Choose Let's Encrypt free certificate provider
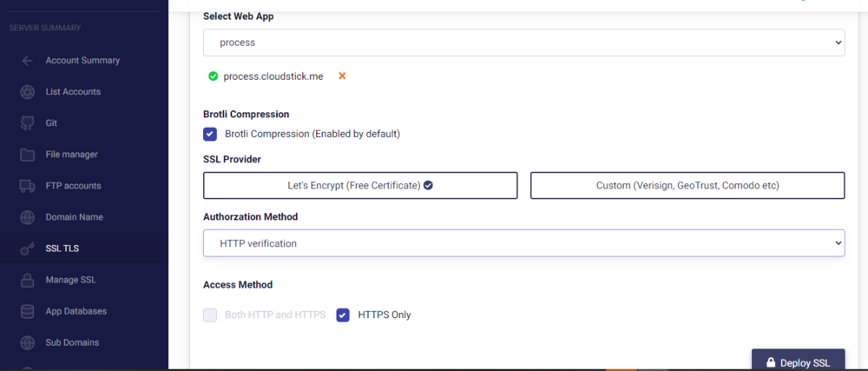Viewport: 868px width, 371px height. coord(360,185)
